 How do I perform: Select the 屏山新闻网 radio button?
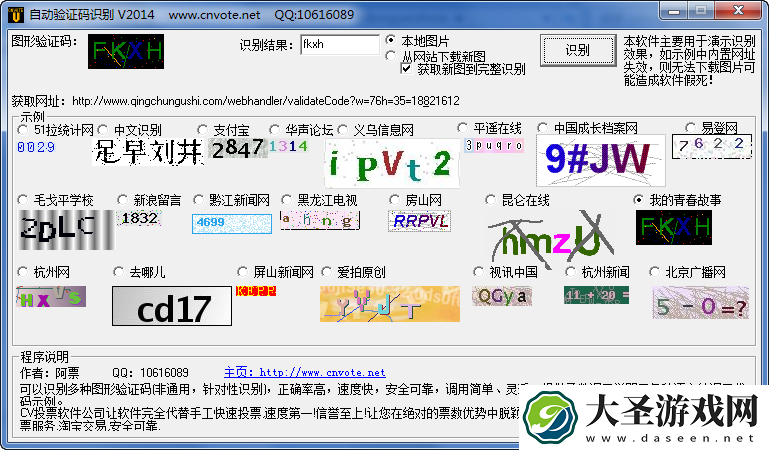[x=243, y=272]
